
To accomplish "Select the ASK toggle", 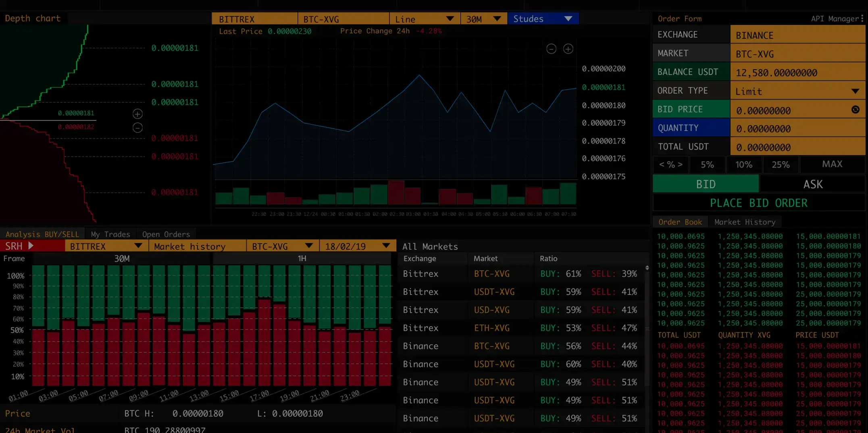I will click(813, 184).
